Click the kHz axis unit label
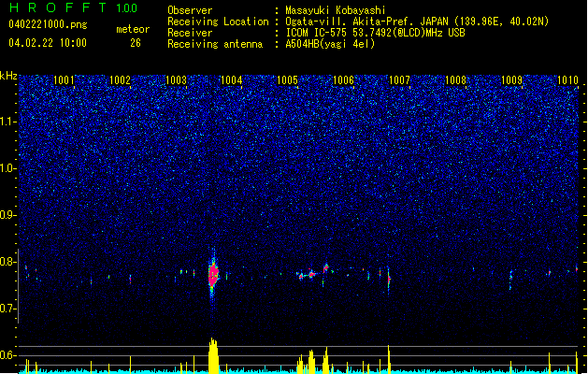 point(8,76)
